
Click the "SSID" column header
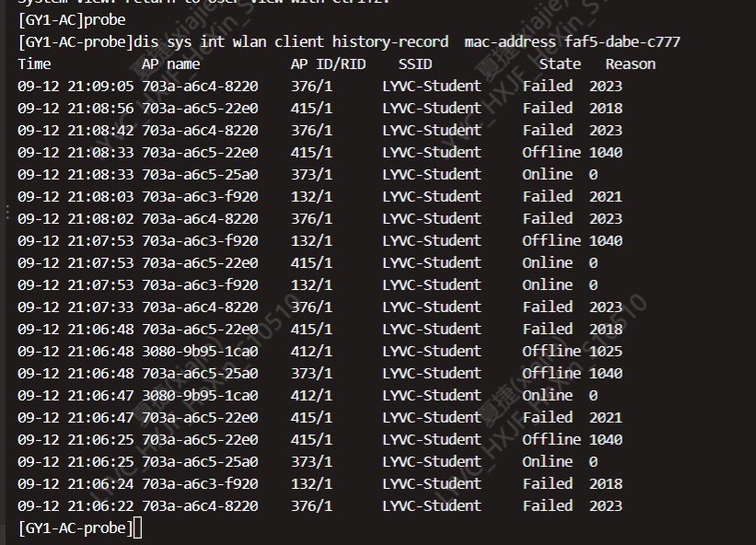pyautogui.click(x=415, y=64)
